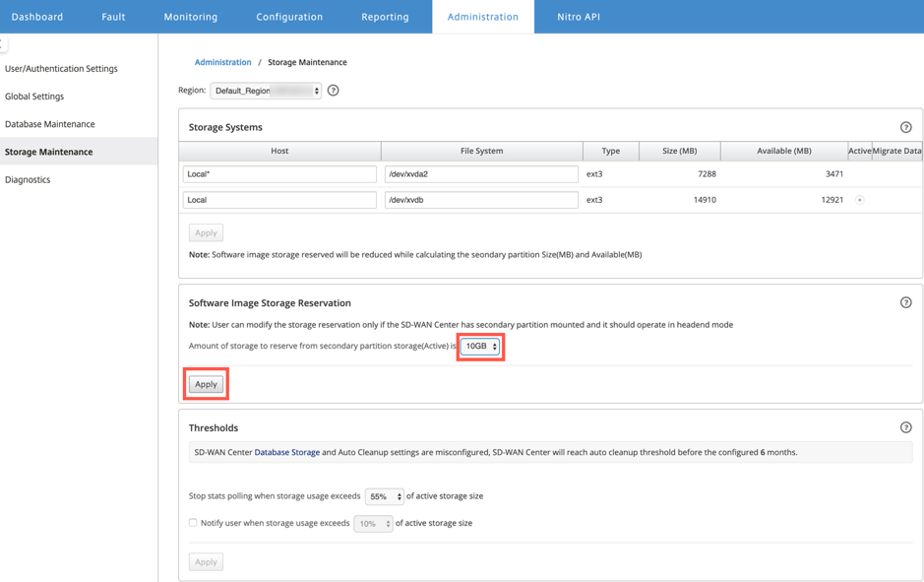Enable notify user when storage exceeds checkbox
Image resolution: width=924 pixels, height=582 pixels.
pos(193,523)
